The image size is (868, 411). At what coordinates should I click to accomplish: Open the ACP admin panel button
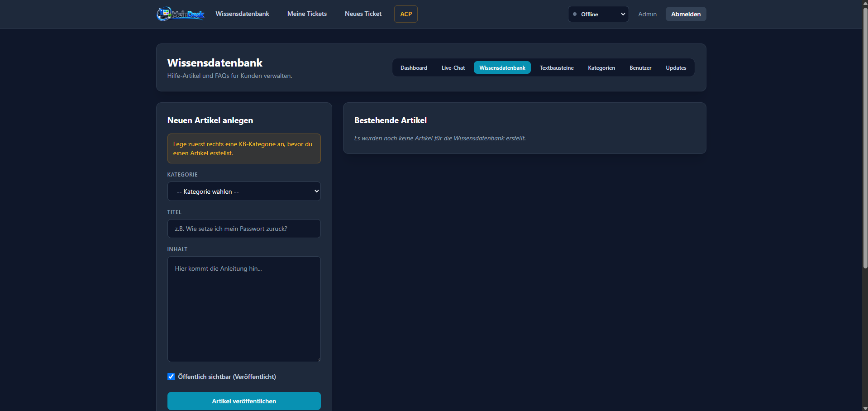point(406,14)
